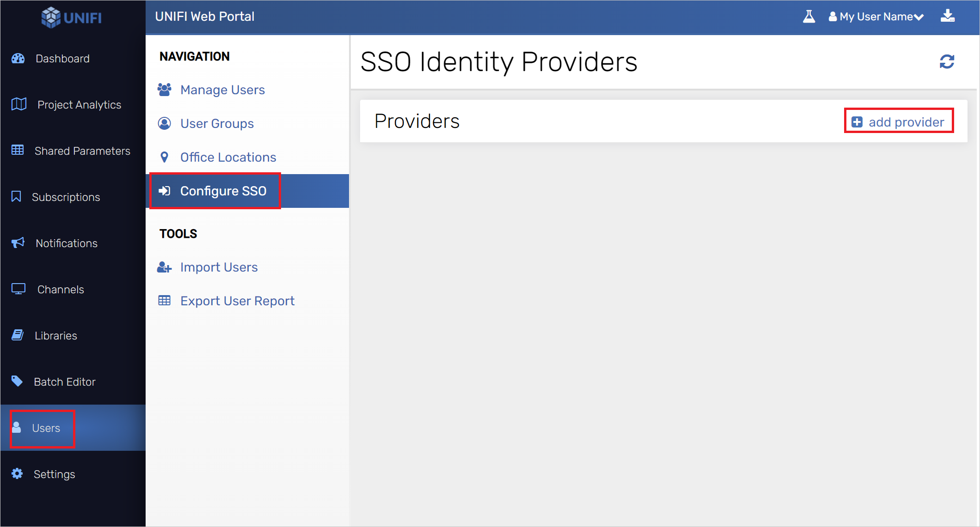Click the User Groups navigation link

click(216, 123)
